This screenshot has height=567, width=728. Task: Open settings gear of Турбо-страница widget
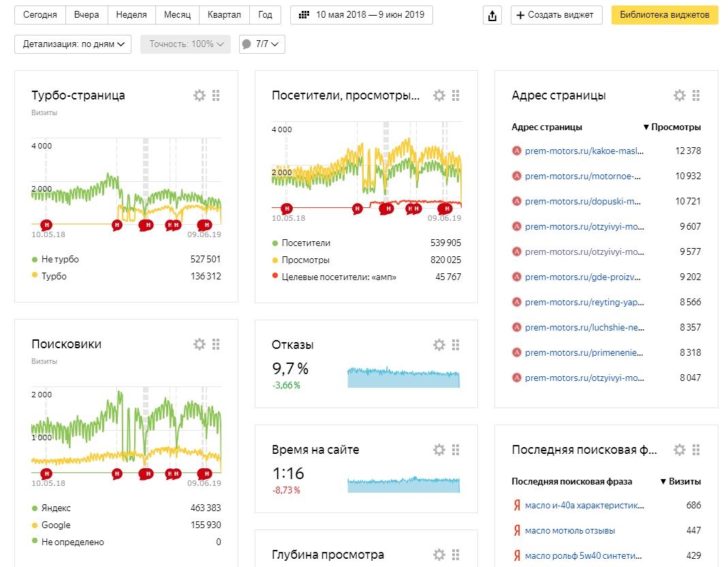pos(200,95)
